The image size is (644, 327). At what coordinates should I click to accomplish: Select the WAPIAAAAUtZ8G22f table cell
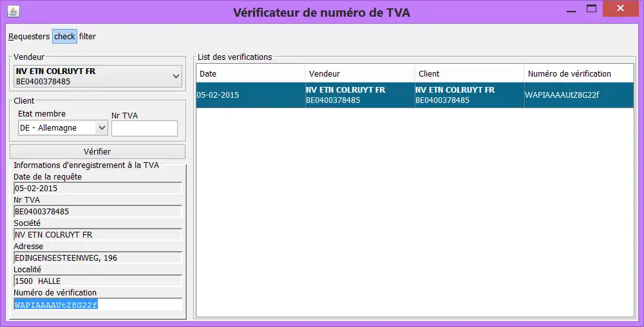pos(579,95)
